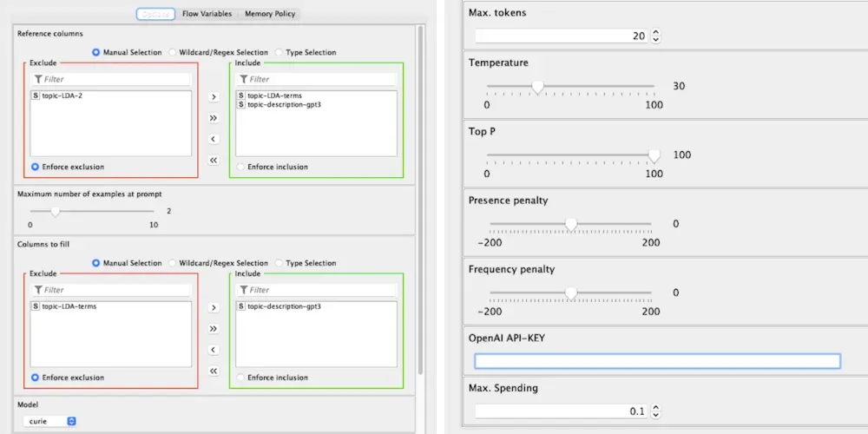
Task: Choose Wildcard/Regex Selection for Columns to fill
Action: click(x=219, y=264)
